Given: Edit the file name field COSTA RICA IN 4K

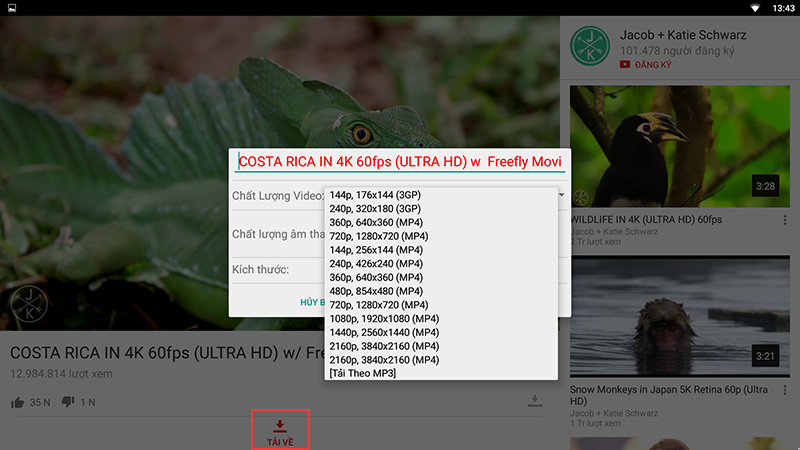Looking at the screenshot, I should tap(400, 162).
